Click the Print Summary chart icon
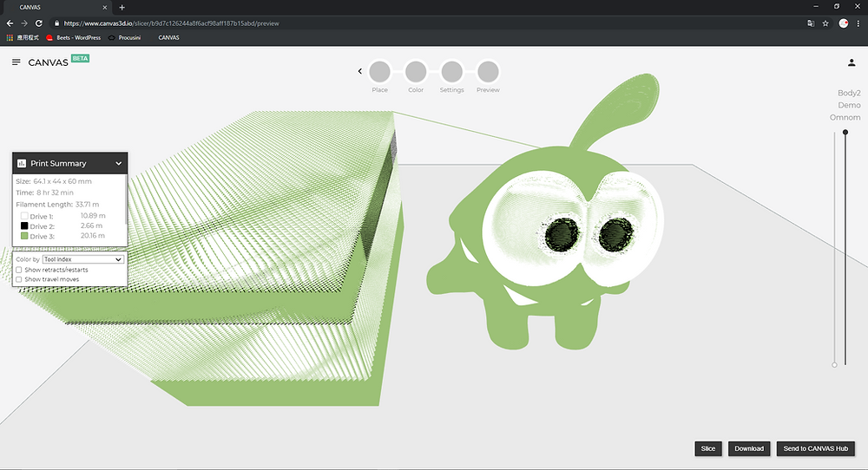 [22, 163]
